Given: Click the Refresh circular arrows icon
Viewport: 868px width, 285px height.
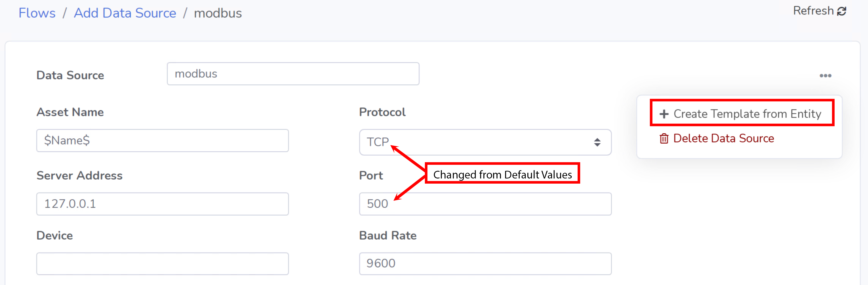Looking at the screenshot, I should click(x=842, y=11).
